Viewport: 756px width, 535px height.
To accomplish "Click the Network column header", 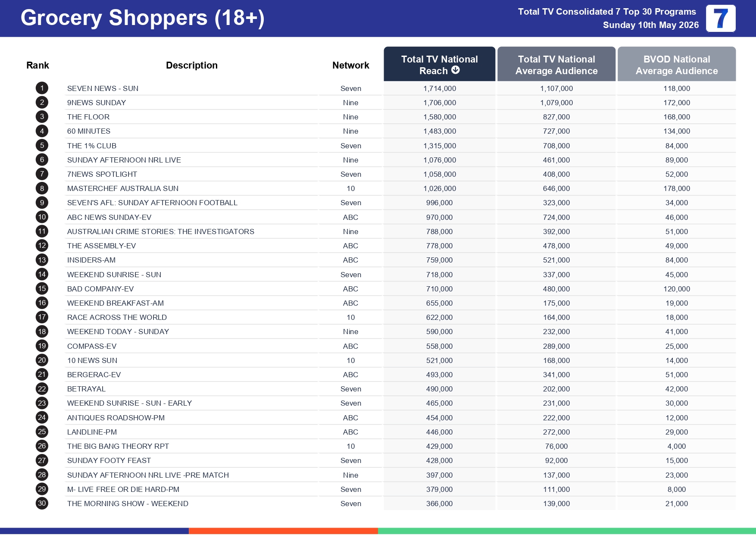I will point(351,65).
